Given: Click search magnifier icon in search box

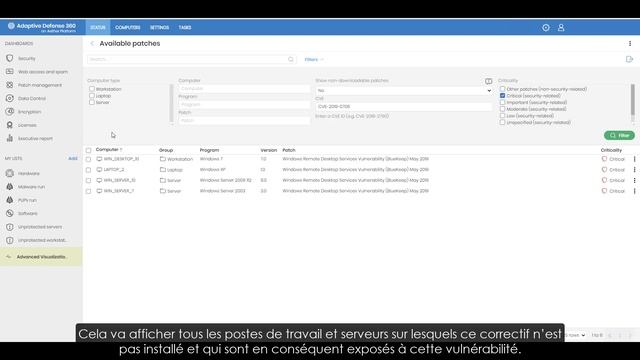Looking at the screenshot, I should tap(291, 60).
